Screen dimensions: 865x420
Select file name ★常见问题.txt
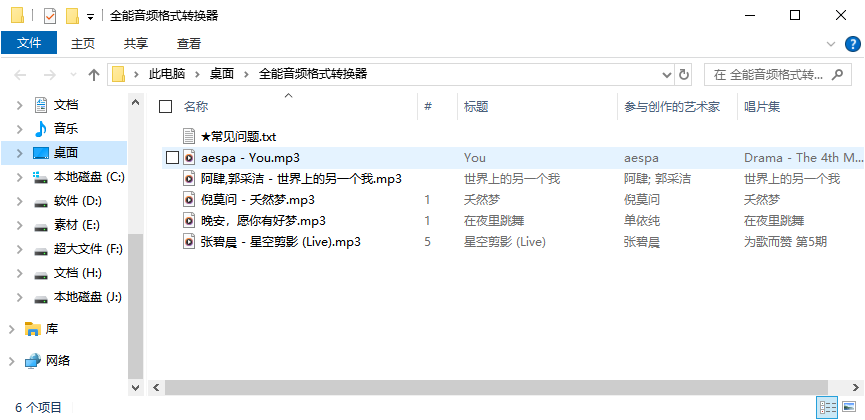point(238,136)
